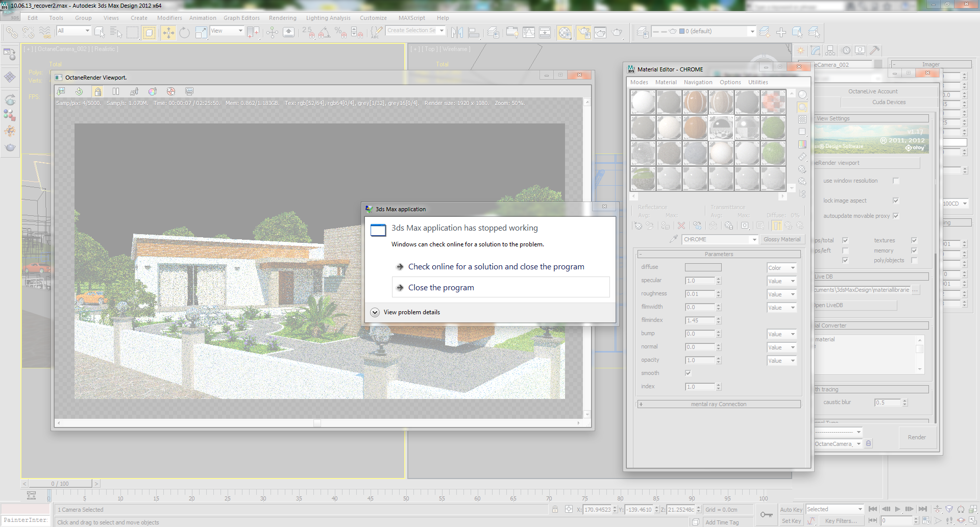Activate the Select and Move tool
The width and height of the screenshot is (980, 527).
click(x=168, y=33)
